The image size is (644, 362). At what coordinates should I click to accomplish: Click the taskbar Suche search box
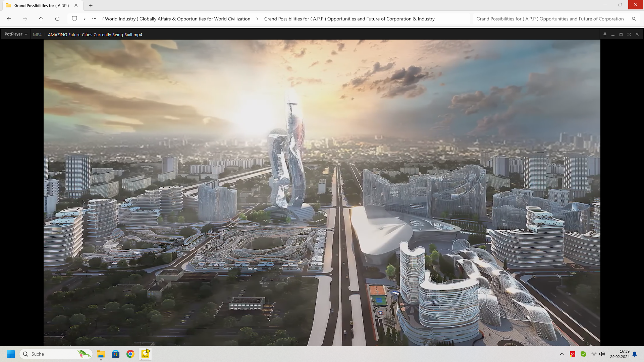tap(56, 354)
